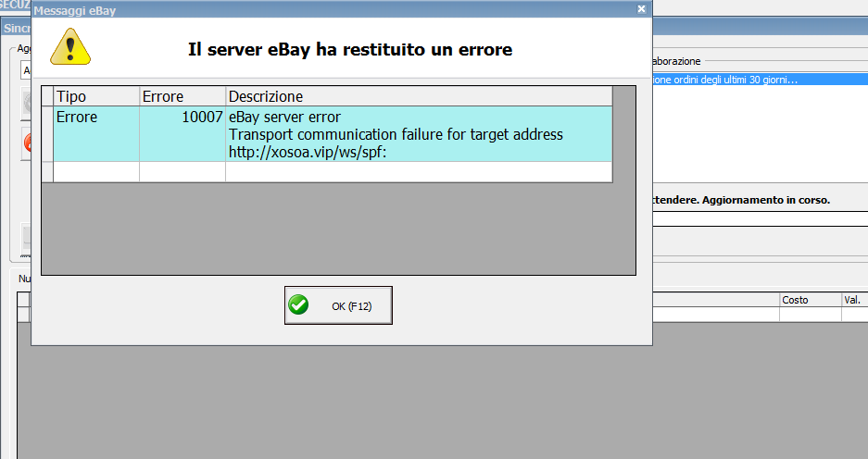Click the yellow warning triangle icon

[70, 47]
